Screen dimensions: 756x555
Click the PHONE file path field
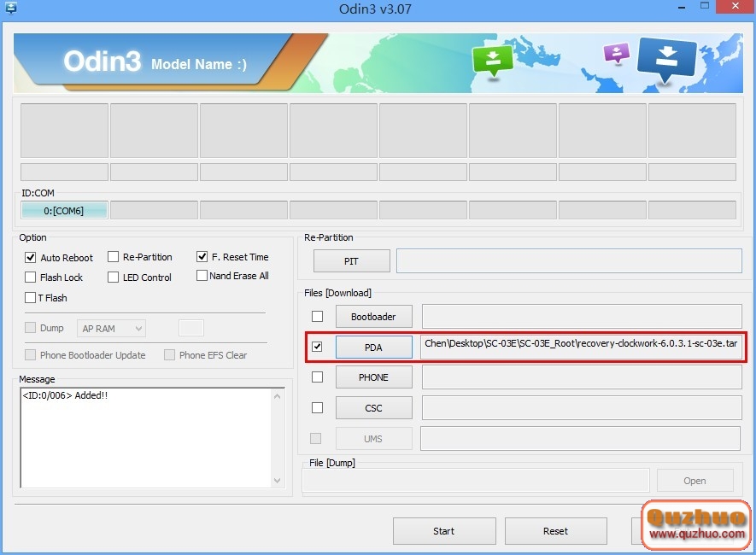(582, 377)
